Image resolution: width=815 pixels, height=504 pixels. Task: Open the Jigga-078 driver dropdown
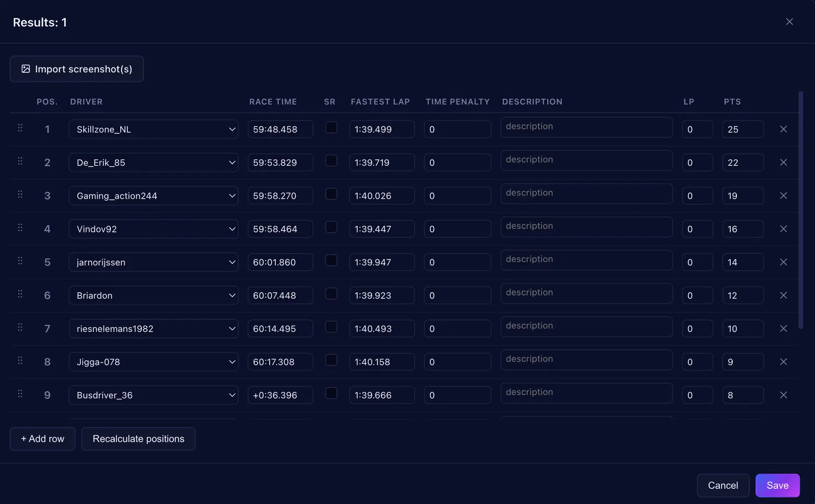[154, 362]
